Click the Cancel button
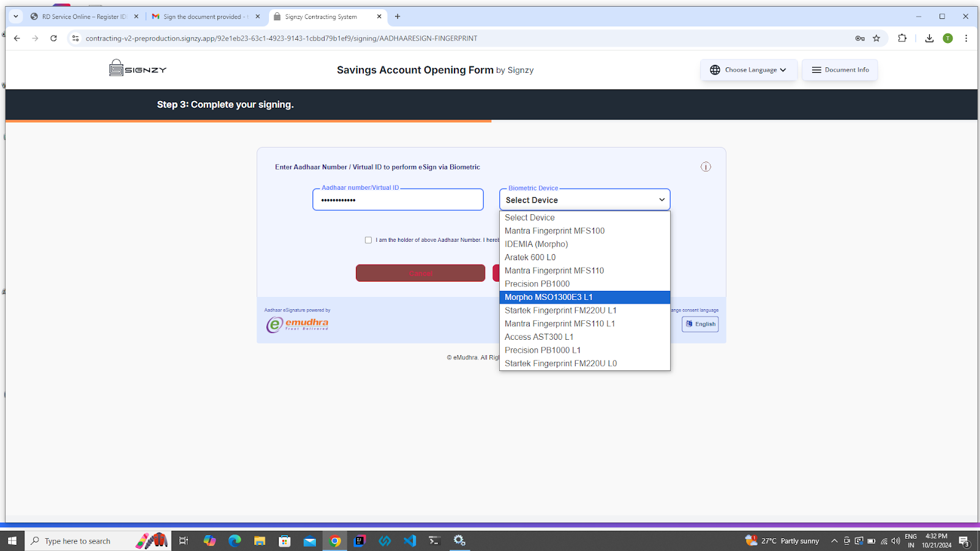This screenshot has height=551, width=980. point(420,273)
